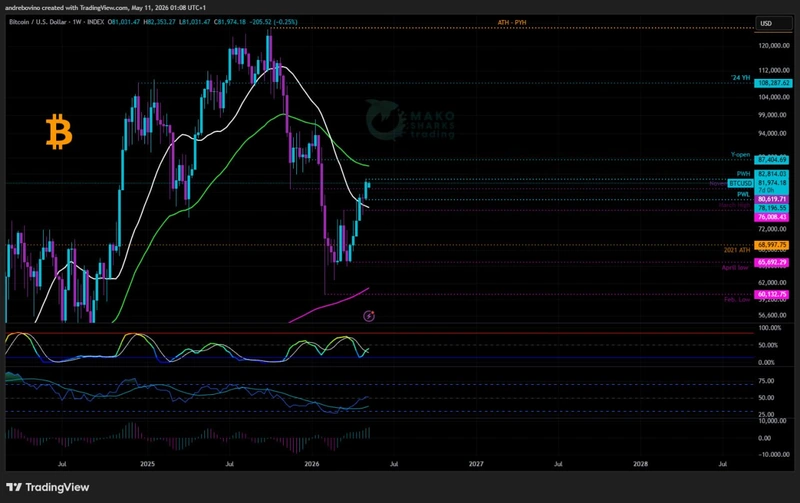Image resolution: width=800 pixels, height=503 pixels.
Task: Select the low value L81,031.47
Action: 194,22
